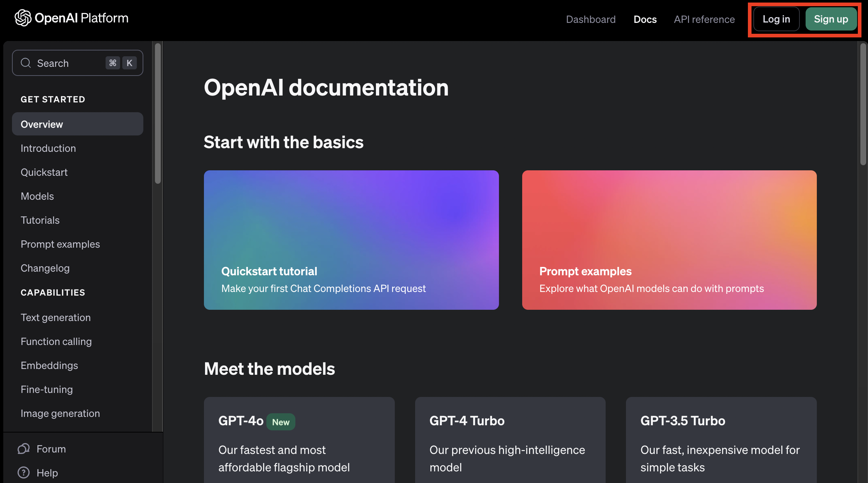Image resolution: width=868 pixels, height=483 pixels.
Task: Open the GPT-4 Turbo model card
Action: tap(510, 440)
